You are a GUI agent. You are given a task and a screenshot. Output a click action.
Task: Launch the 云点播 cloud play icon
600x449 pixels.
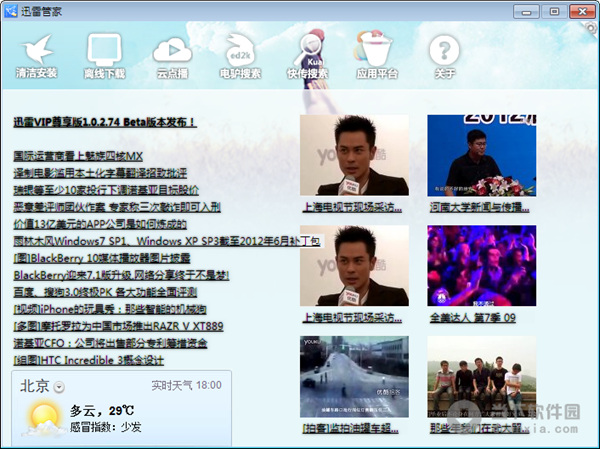click(172, 50)
